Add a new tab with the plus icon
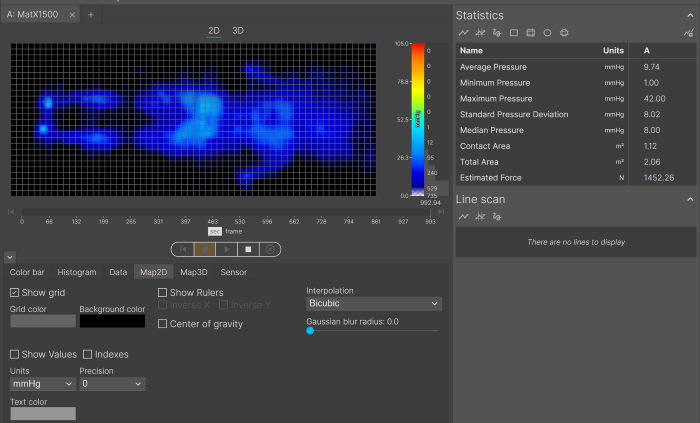This screenshot has width=700, height=423. [91, 15]
